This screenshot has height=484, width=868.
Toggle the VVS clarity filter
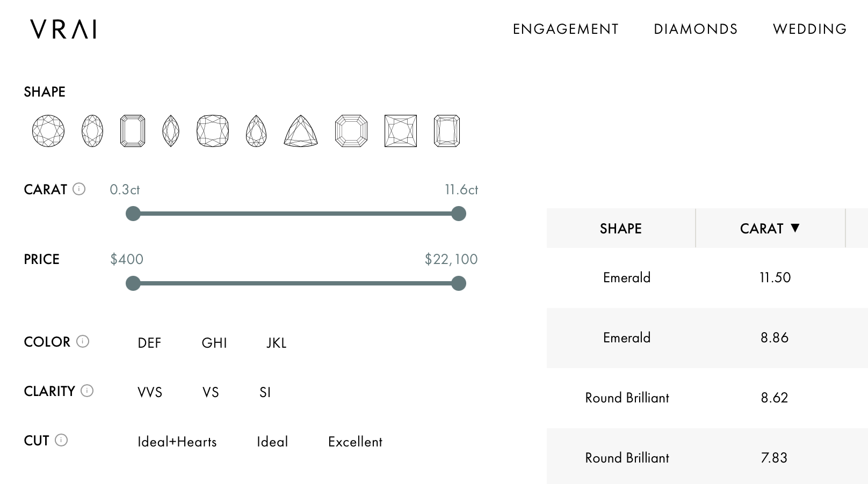150,392
